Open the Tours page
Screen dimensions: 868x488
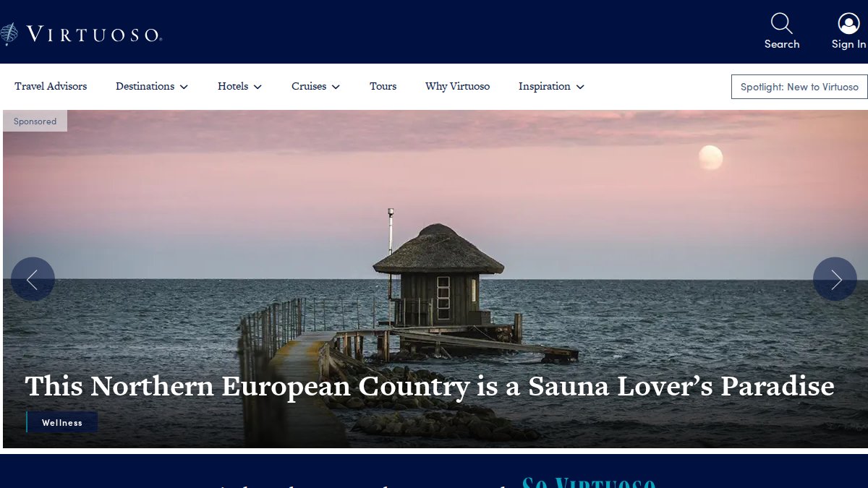click(383, 86)
